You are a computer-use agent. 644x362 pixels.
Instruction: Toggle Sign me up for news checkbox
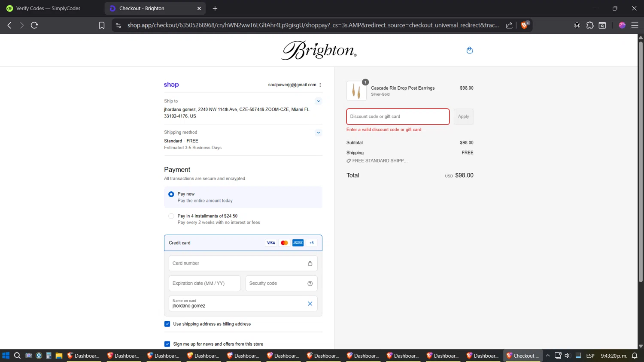coord(167,344)
